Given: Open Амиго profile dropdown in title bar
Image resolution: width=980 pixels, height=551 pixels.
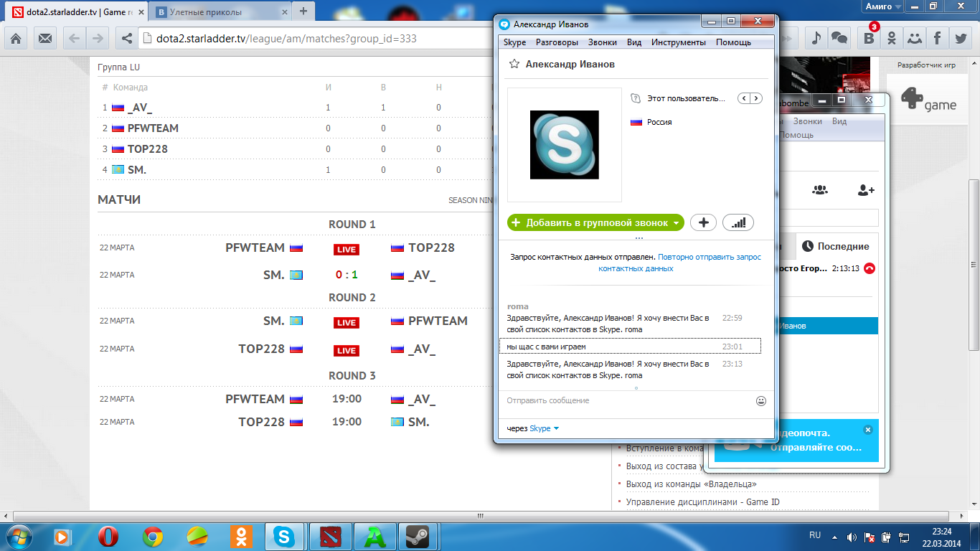Looking at the screenshot, I should [x=883, y=6].
